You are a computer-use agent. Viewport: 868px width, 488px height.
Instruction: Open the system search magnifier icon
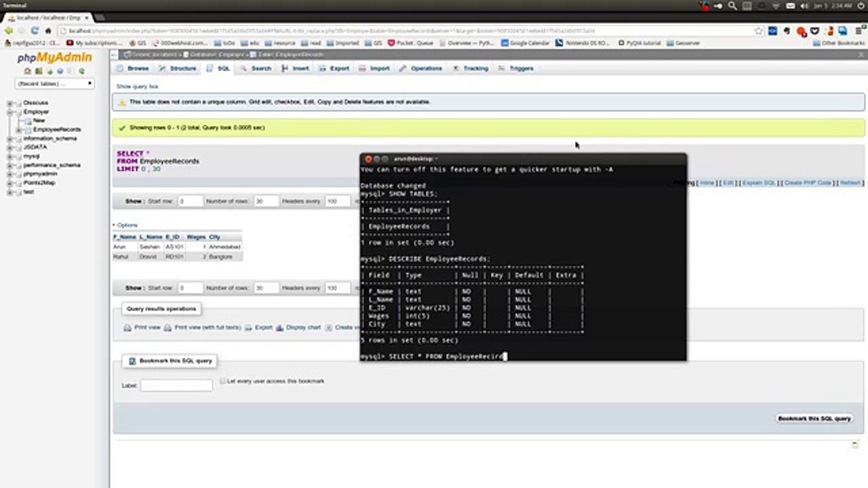732,5
